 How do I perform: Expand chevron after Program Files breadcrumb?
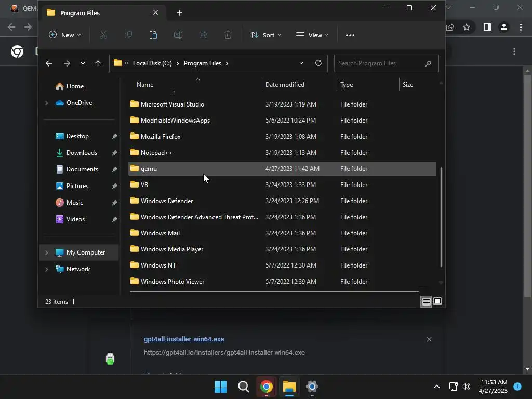tap(227, 63)
